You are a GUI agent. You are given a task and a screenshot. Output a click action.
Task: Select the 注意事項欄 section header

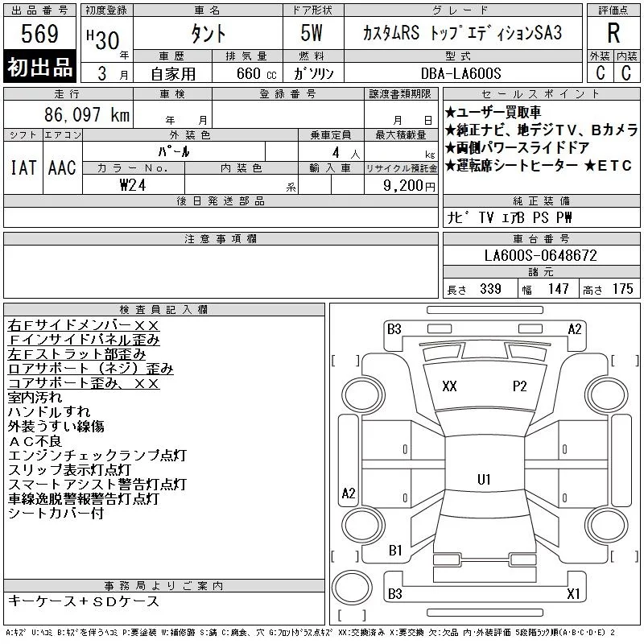click(221, 238)
